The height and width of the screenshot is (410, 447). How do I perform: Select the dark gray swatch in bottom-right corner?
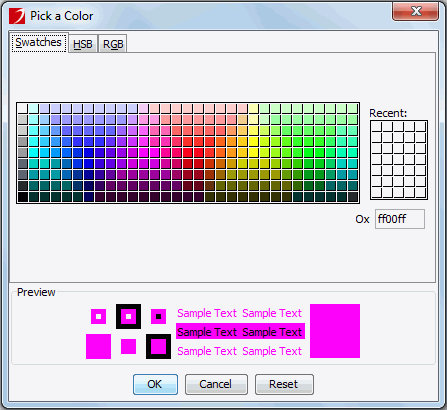click(x=353, y=197)
